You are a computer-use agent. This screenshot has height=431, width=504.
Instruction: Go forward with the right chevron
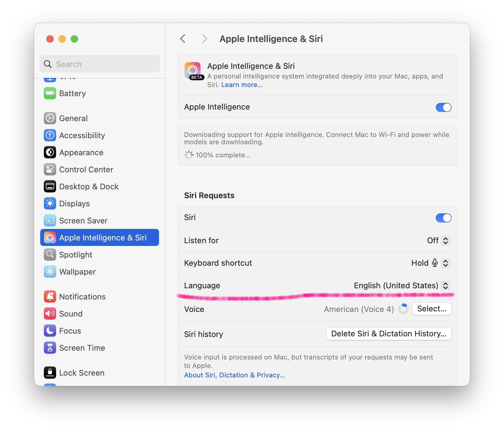[205, 39]
